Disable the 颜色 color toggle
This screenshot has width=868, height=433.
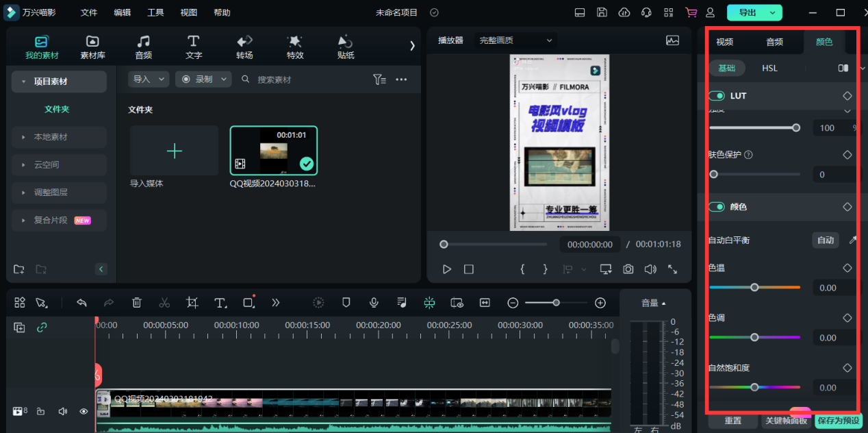[x=717, y=207]
